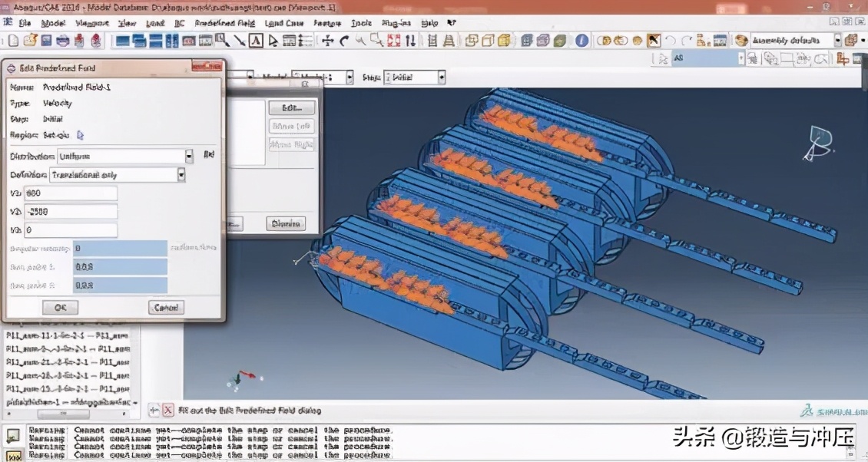This screenshot has height=462, width=868.
Task: Print the current viewport
Action: point(62,41)
